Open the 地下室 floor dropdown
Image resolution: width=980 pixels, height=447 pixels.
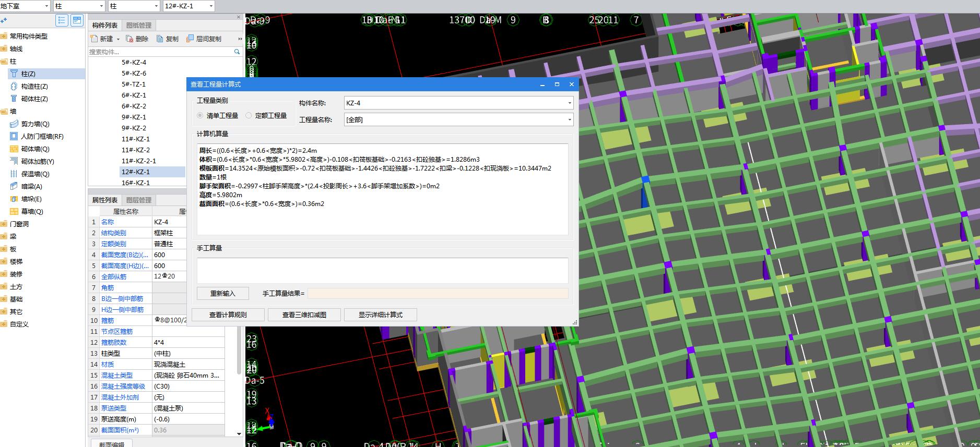[x=47, y=6]
